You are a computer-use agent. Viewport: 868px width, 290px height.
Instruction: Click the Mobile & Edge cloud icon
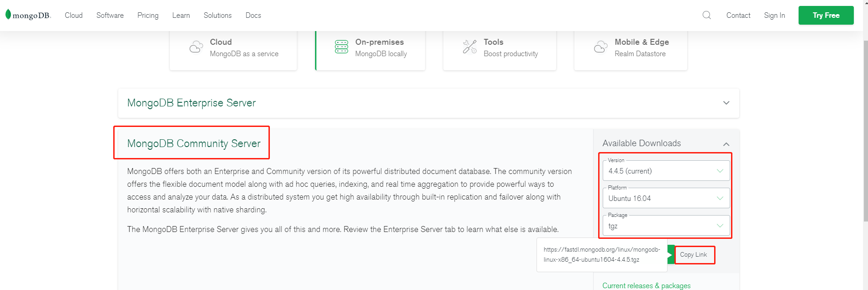(601, 47)
